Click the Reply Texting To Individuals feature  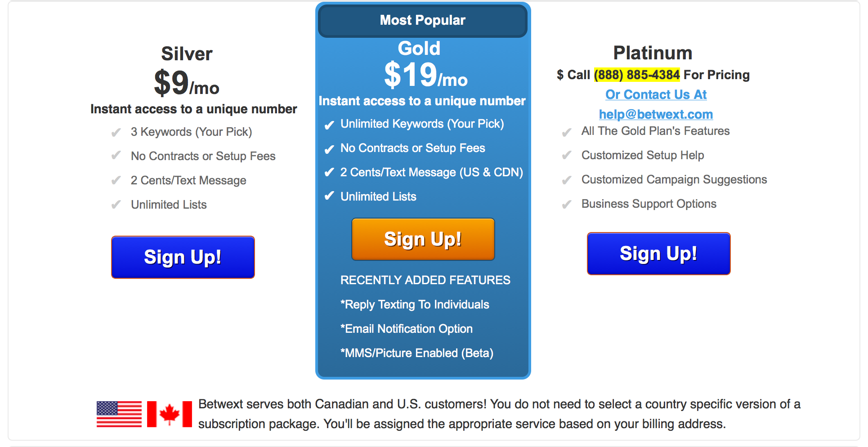(x=415, y=304)
